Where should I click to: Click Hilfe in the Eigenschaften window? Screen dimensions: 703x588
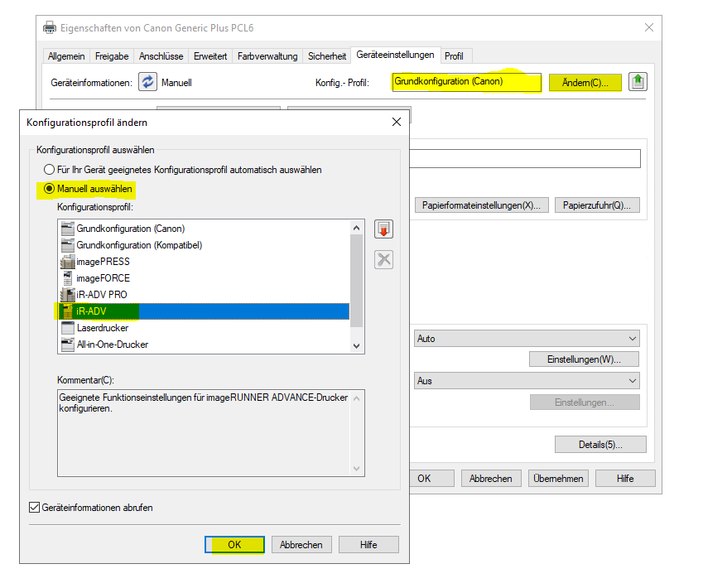(x=625, y=479)
